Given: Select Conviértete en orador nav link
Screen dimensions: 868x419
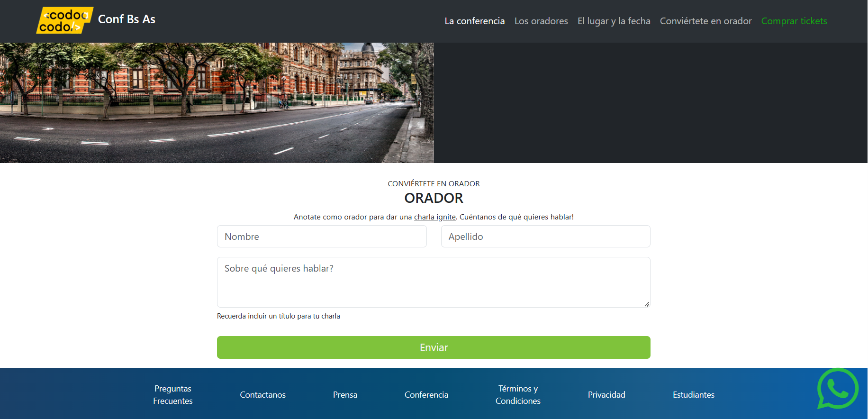Looking at the screenshot, I should [x=706, y=21].
